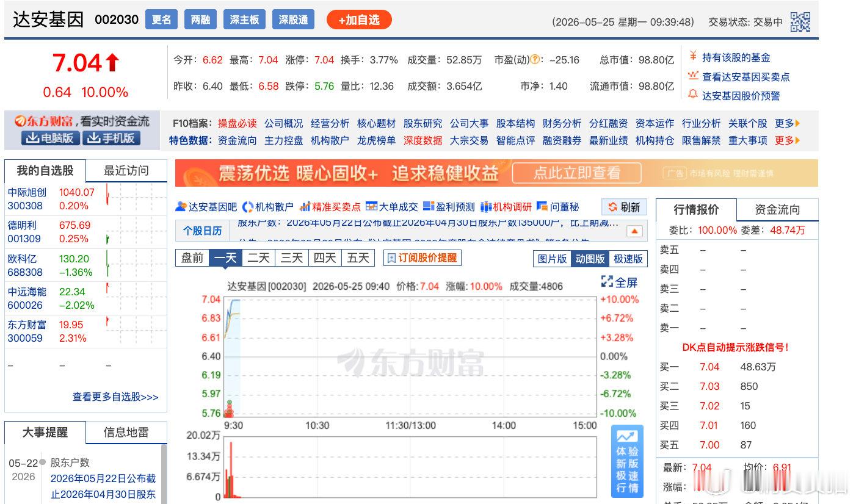Click the yen icon for funds holding stock
Image resolution: width=856 pixels, height=504 pixels.
point(693,57)
